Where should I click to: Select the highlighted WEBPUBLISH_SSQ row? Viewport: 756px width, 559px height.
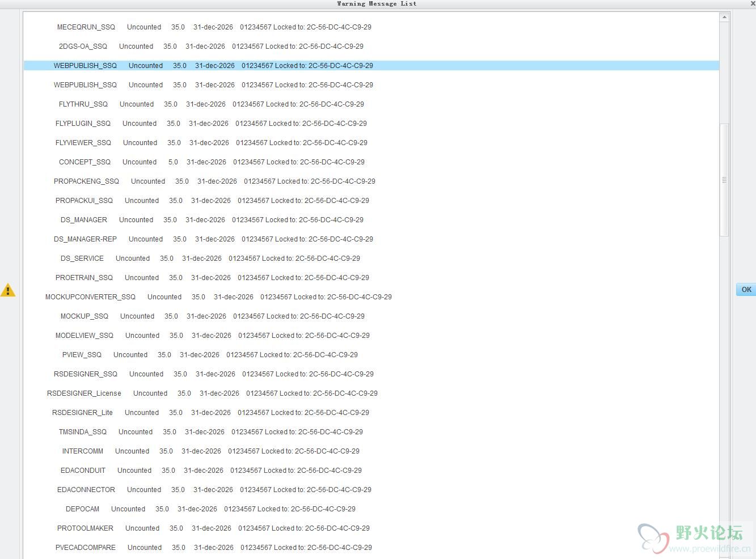(x=371, y=66)
